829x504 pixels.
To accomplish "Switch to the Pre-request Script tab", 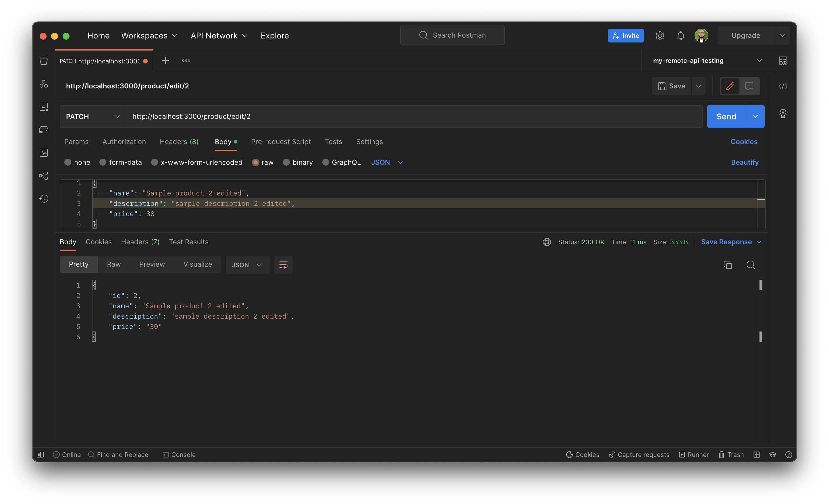I will [x=281, y=141].
